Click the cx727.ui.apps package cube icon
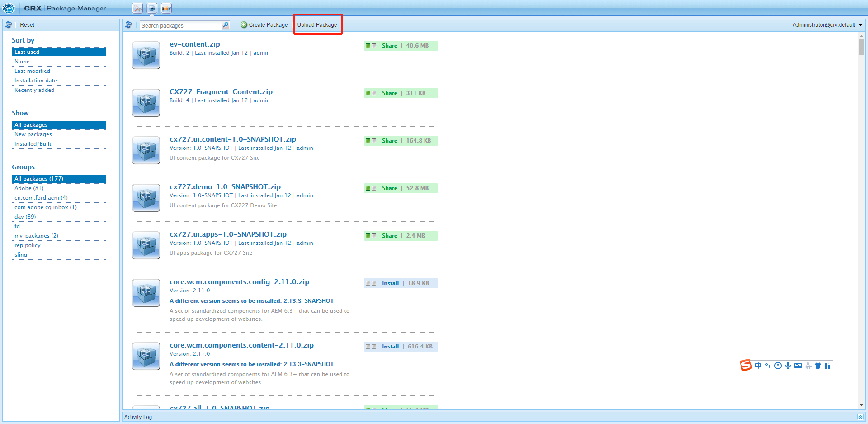Image resolution: width=868 pixels, height=424 pixels. (x=146, y=245)
